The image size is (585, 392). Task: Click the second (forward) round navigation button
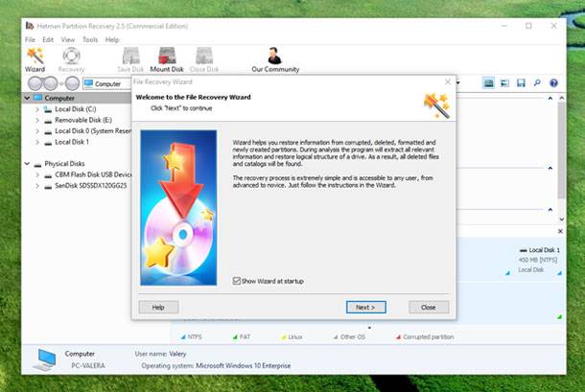(x=51, y=83)
